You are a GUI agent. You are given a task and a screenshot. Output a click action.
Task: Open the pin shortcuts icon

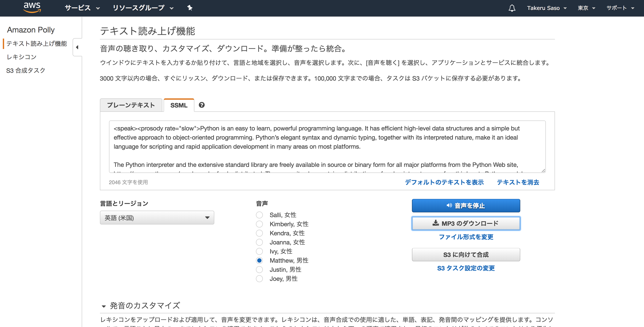[x=190, y=8]
